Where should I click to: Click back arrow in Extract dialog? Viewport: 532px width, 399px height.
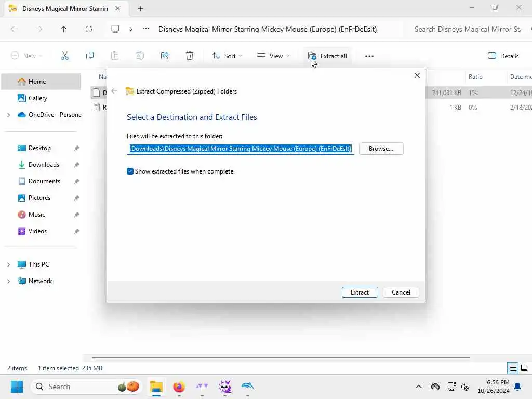pyautogui.click(x=114, y=91)
